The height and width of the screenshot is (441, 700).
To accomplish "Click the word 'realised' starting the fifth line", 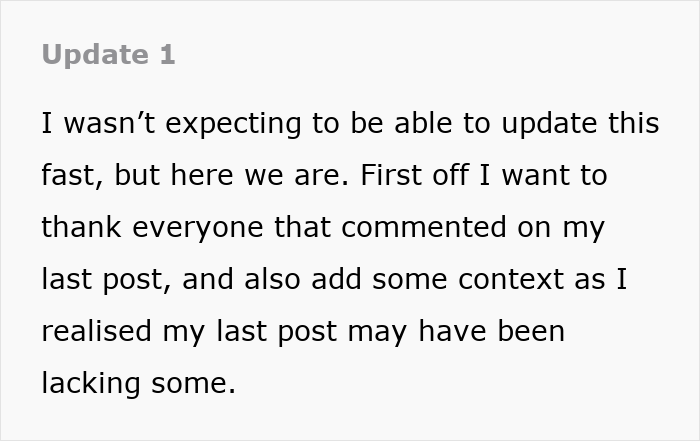I will [96, 330].
